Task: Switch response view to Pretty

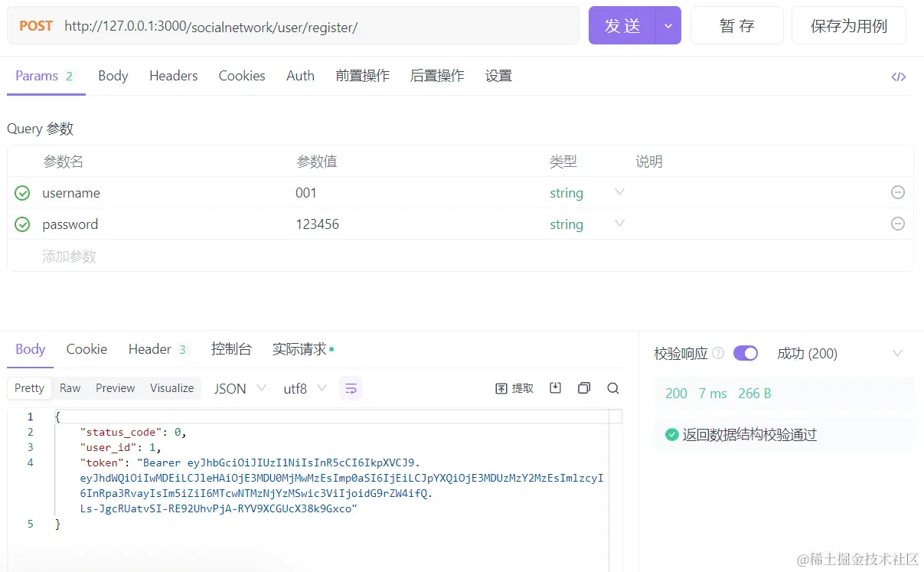Action: [x=30, y=388]
